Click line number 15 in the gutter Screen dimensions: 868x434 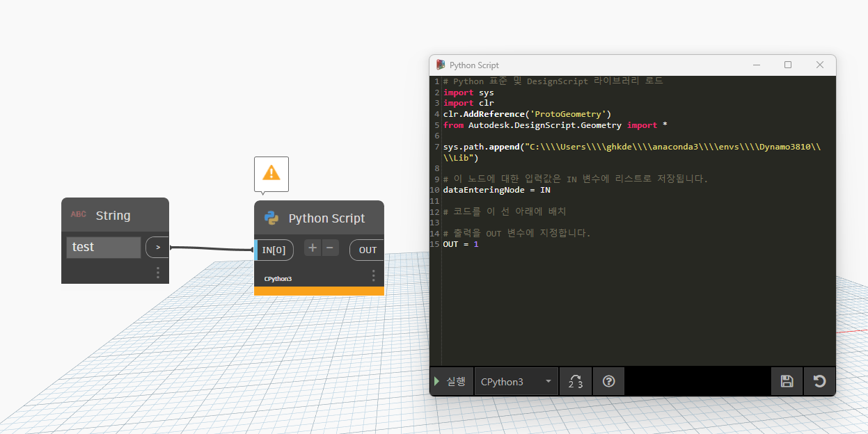435,244
